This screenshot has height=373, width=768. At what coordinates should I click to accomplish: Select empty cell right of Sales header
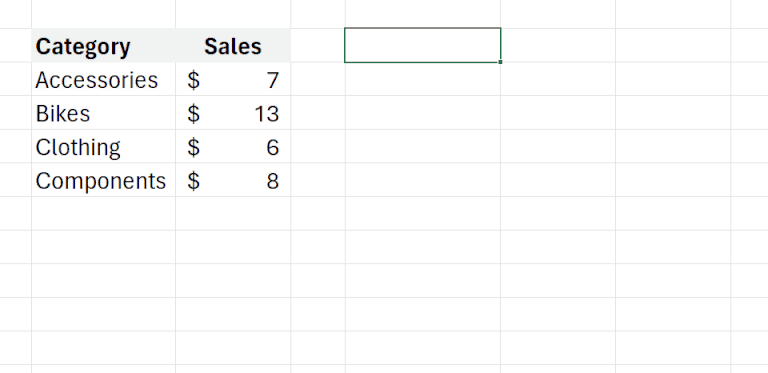[318, 46]
